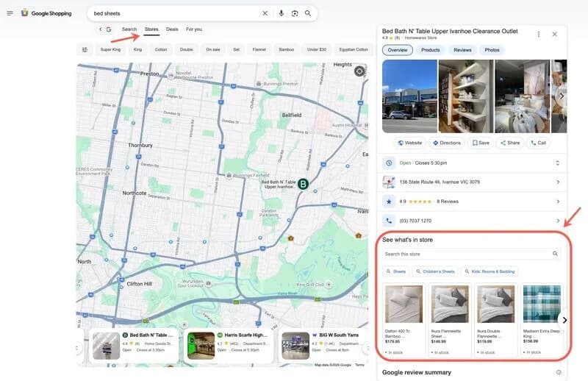Expand the address row chevron
This screenshot has height=381, width=588.
[x=558, y=182]
